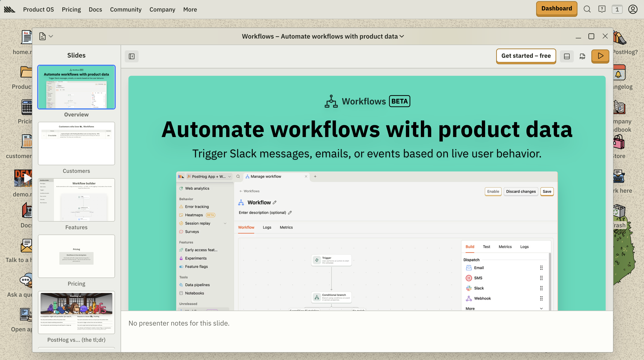Open the Dashboard
Image resolution: width=644 pixels, height=360 pixels.
(556, 8)
